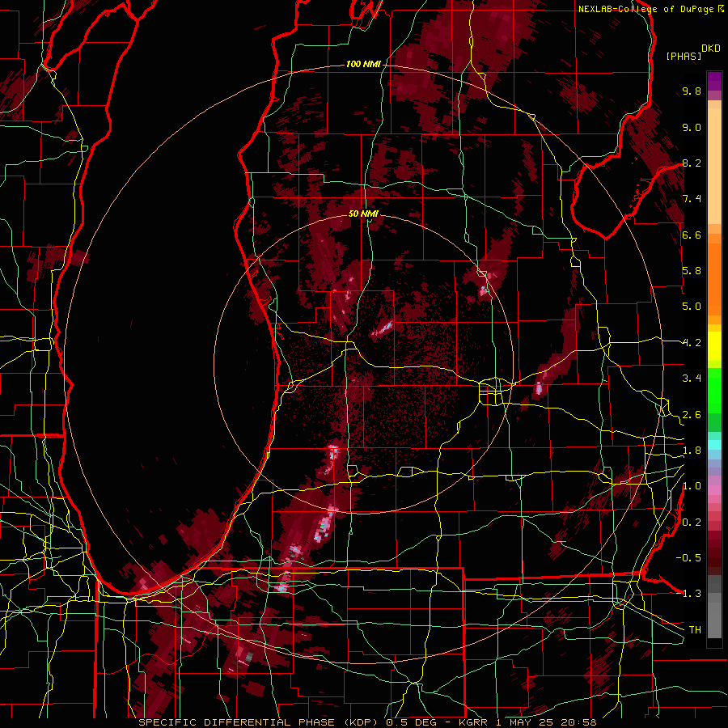This screenshot has height=728, width=728.
Task: Click the 100 NMI range ring label
Action: (x=363, y=64)
